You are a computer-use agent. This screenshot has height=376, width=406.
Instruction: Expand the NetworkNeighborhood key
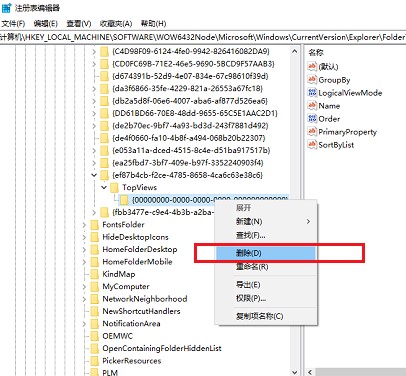pyautogui.click(x=84, y=299)
